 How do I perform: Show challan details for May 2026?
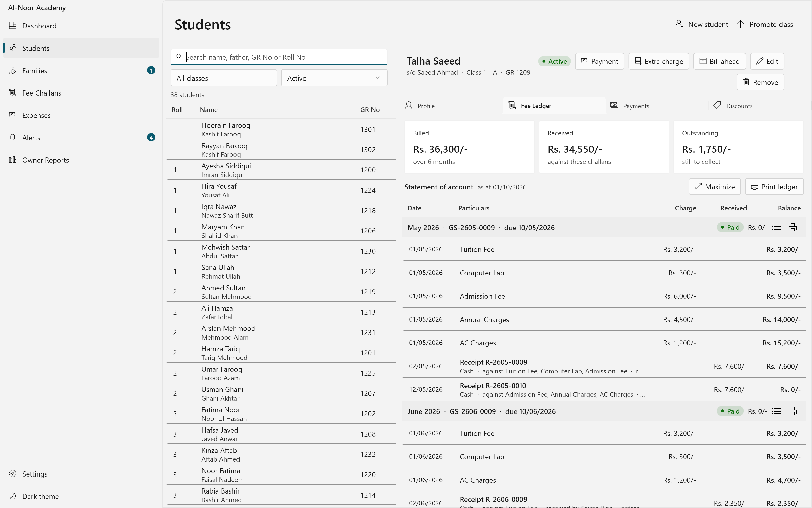click(x=776, y=228)
